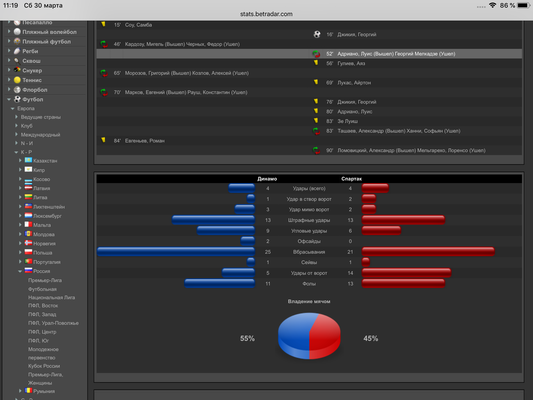Click the Пляжный футбол sport icon
Viewport: 533px width, 400px height.
coord(17,41)
